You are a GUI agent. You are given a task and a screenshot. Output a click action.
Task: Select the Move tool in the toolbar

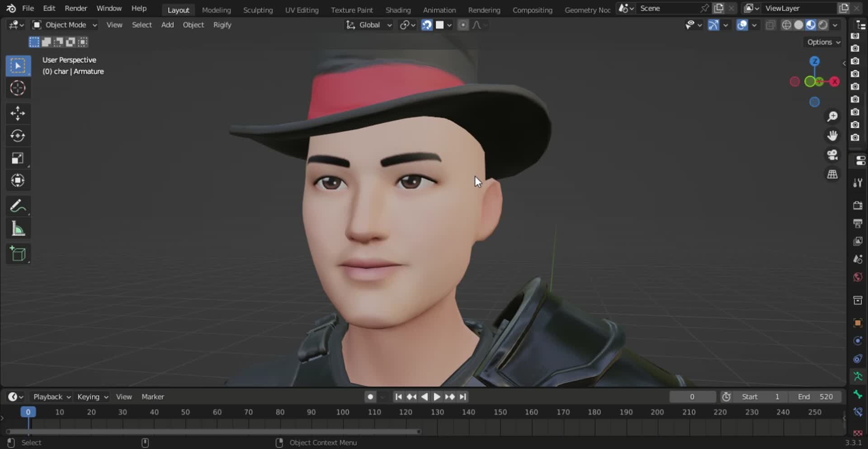tap(18, 113)
